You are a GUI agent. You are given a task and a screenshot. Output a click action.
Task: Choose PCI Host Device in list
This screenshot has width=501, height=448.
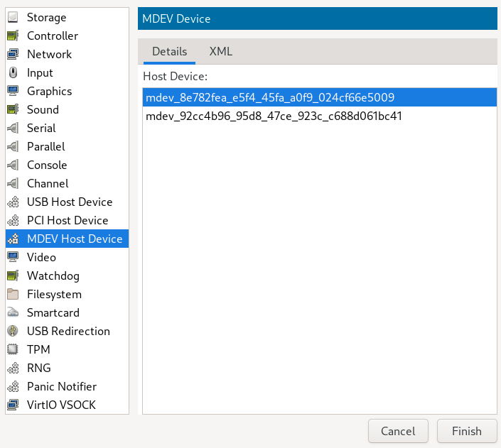tap(67, 220)
